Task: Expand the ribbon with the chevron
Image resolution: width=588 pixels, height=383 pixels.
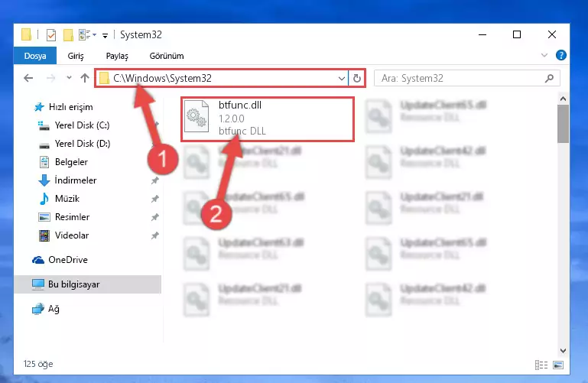Action: point(544,56)
